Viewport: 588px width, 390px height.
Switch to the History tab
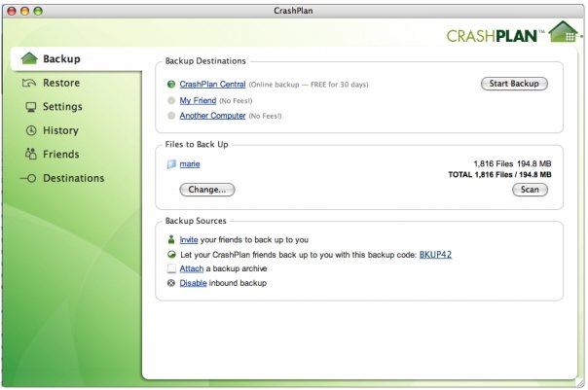coord(60,130)
